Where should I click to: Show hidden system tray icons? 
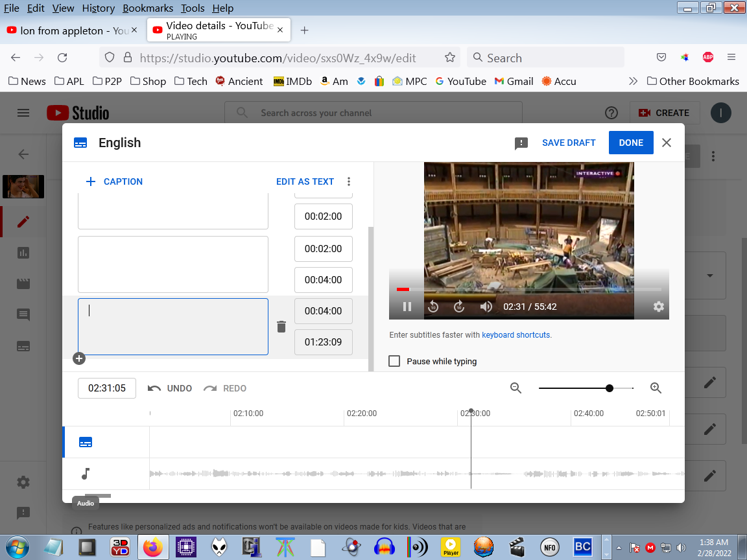coord(619,548)
